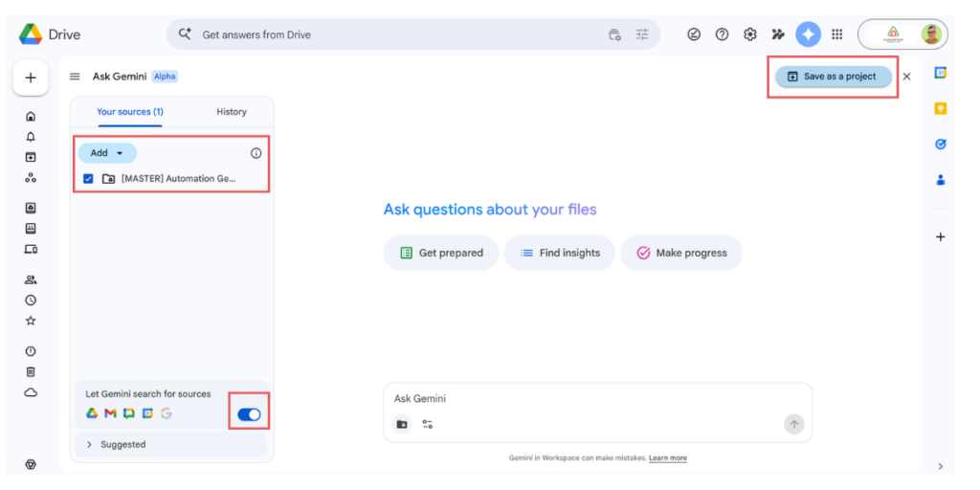
Task: Click the MASTER Automation folder name
Action: pos(179,179)
